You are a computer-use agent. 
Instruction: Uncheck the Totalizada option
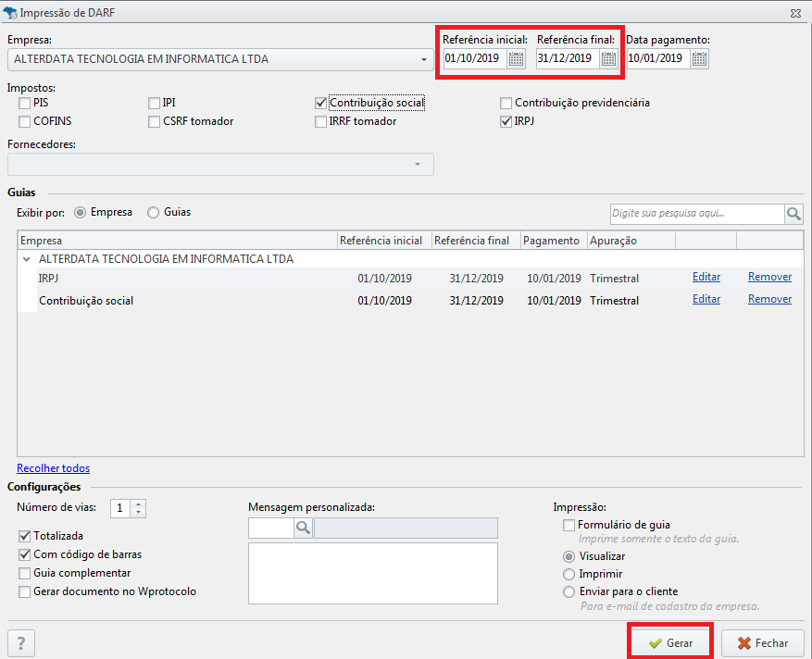[24, 536]
